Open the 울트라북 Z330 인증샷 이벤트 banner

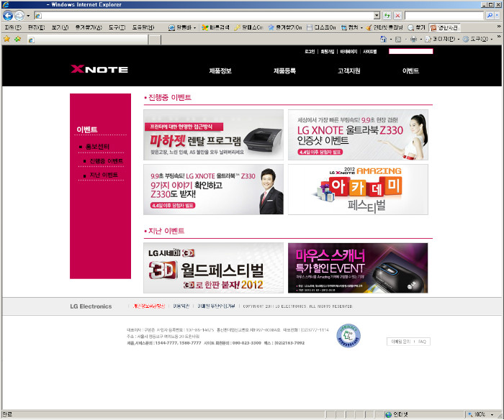point(358,134)
